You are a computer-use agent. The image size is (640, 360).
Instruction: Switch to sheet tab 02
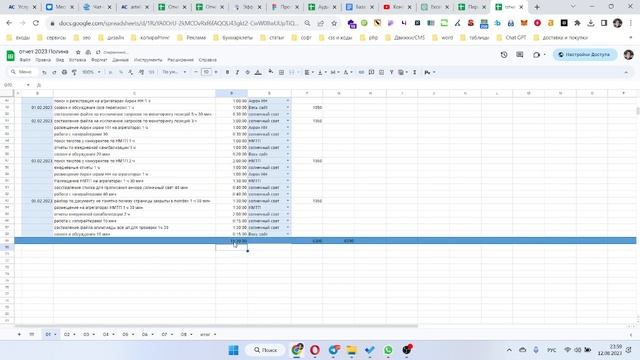[x=67, y=334]
